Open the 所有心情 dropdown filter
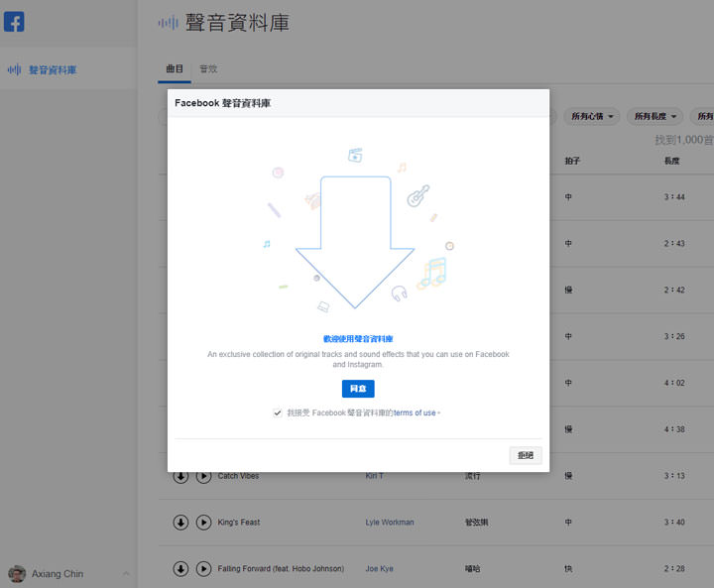 [x=592, y=116]
